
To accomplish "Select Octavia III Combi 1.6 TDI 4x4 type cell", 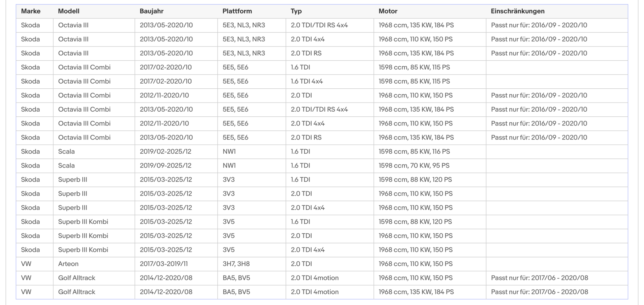I will [x=330, y=81].
